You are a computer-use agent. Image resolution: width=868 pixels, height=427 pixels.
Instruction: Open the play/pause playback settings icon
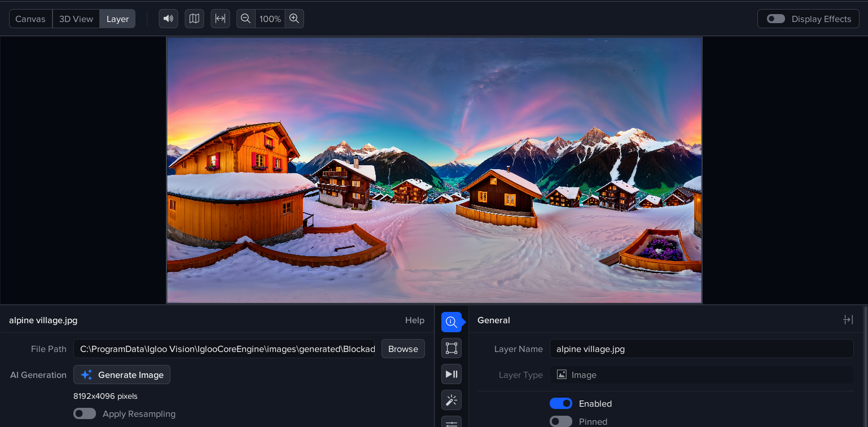(451, 374)
